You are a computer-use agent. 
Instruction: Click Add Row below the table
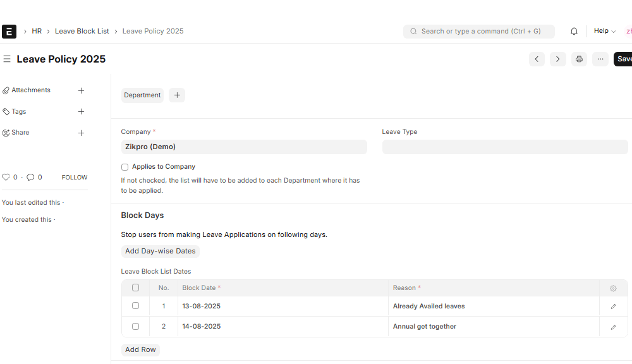(140, 349)
